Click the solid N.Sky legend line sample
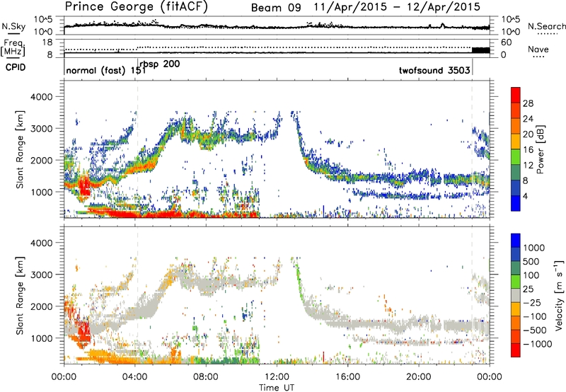The height and width of the screenshot is (392, 566). click(x=13, y=33)
